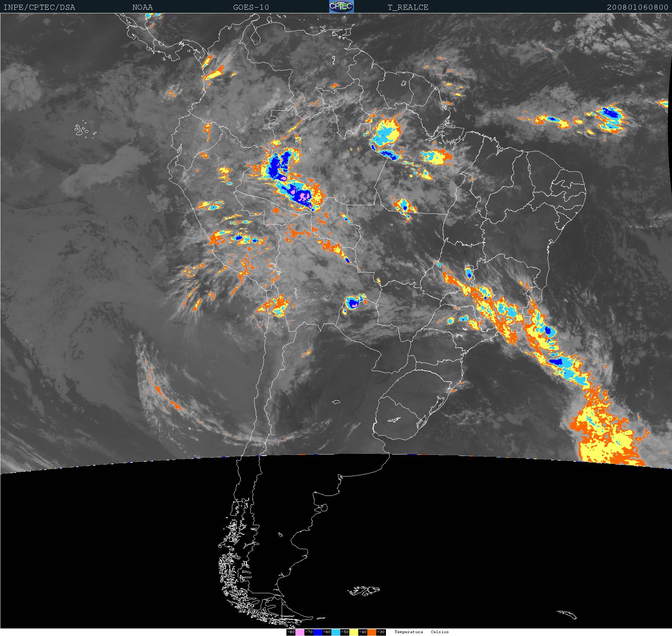Click the -70 legend value
The image size is (672, 636).
309,632
